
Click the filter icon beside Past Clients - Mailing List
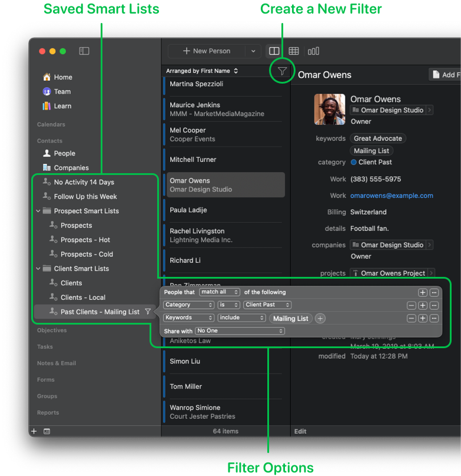coord(148,312)
